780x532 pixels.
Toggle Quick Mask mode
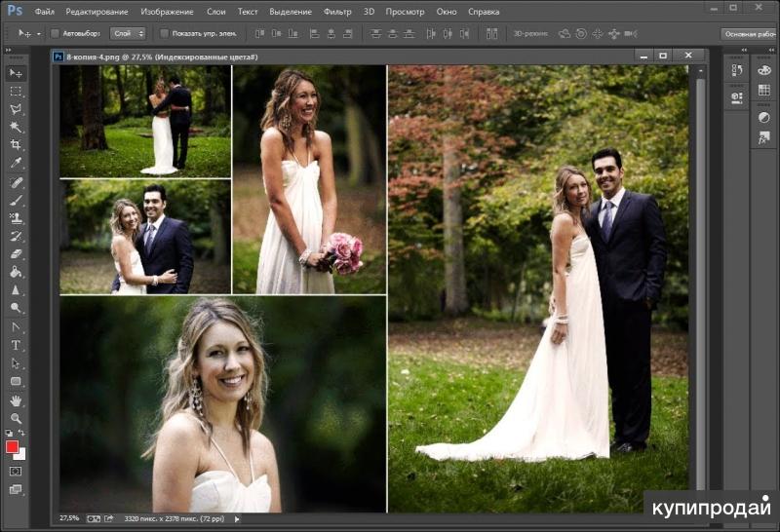coord(16,471)
